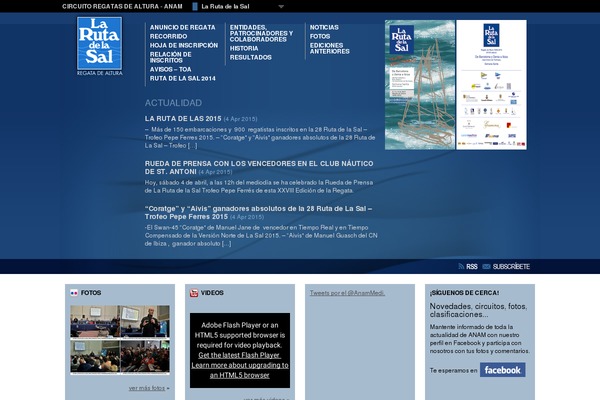Open AVISOS – TOA

point(170,69)
